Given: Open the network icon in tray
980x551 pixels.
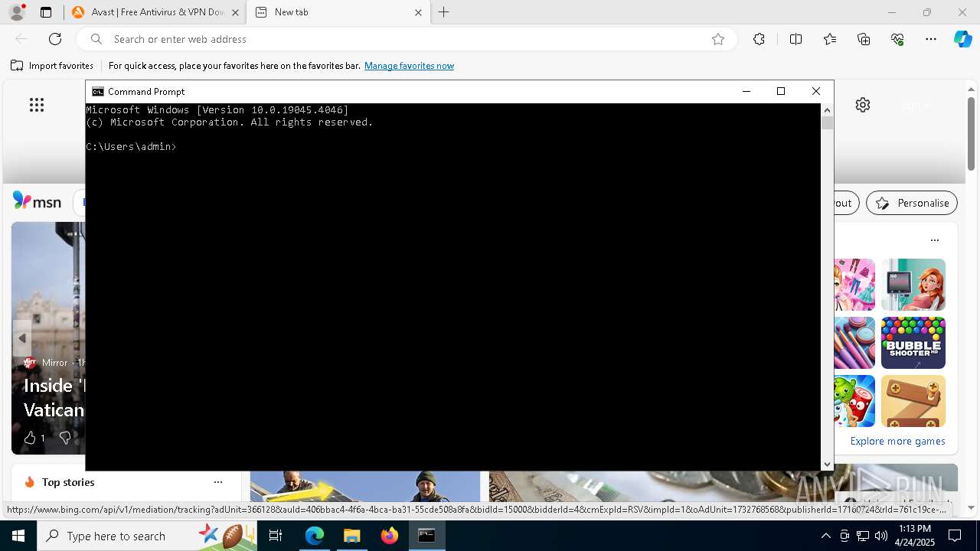Looking at the screenshot, I should coord(863,536).
